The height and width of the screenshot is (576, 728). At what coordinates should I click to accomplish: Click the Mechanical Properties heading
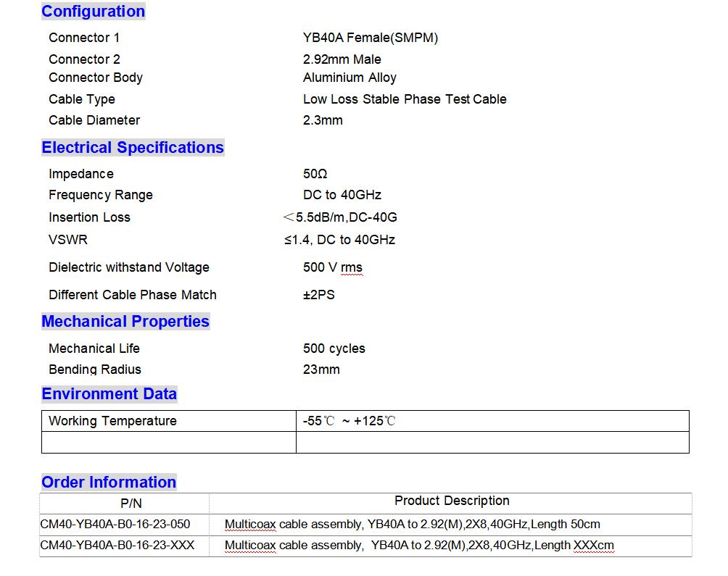(126, 322)
